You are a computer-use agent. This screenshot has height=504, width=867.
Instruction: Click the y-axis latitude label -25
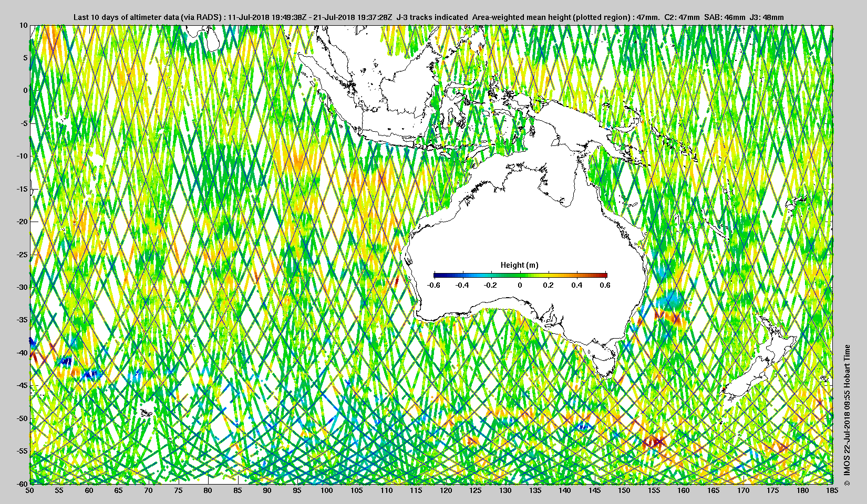pos(22,255)
